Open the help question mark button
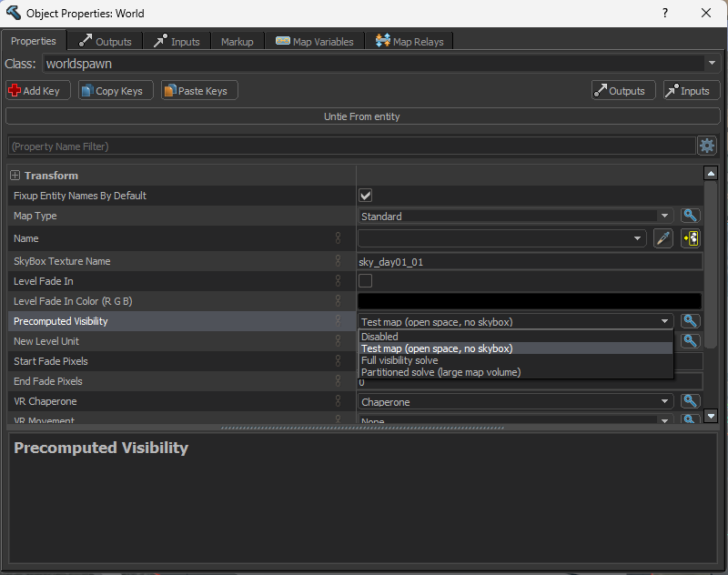This screenshot has height=575, width=728. click(x=665, y=13)
